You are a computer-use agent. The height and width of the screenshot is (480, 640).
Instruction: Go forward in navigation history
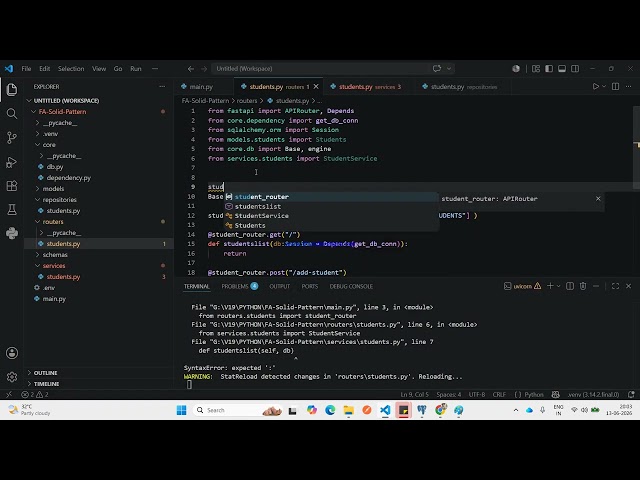pos(204,69)
